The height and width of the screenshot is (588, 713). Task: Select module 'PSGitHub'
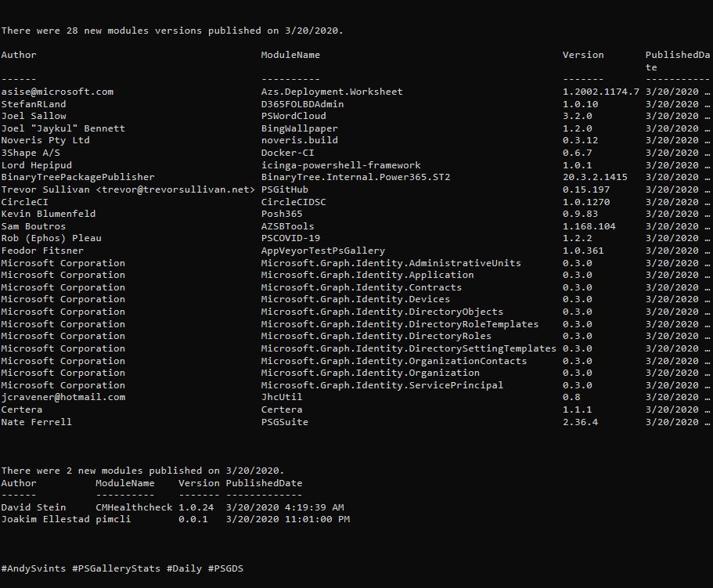pos(285,189)
